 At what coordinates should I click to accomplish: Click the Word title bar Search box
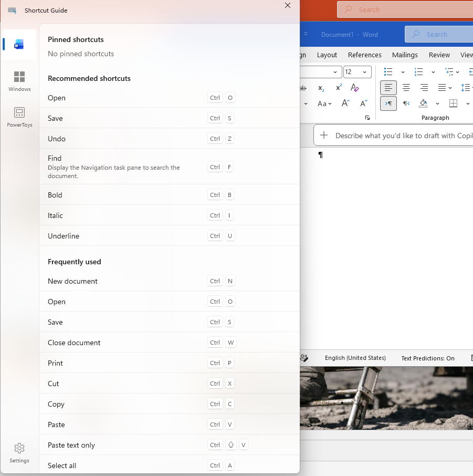[439, 34]
